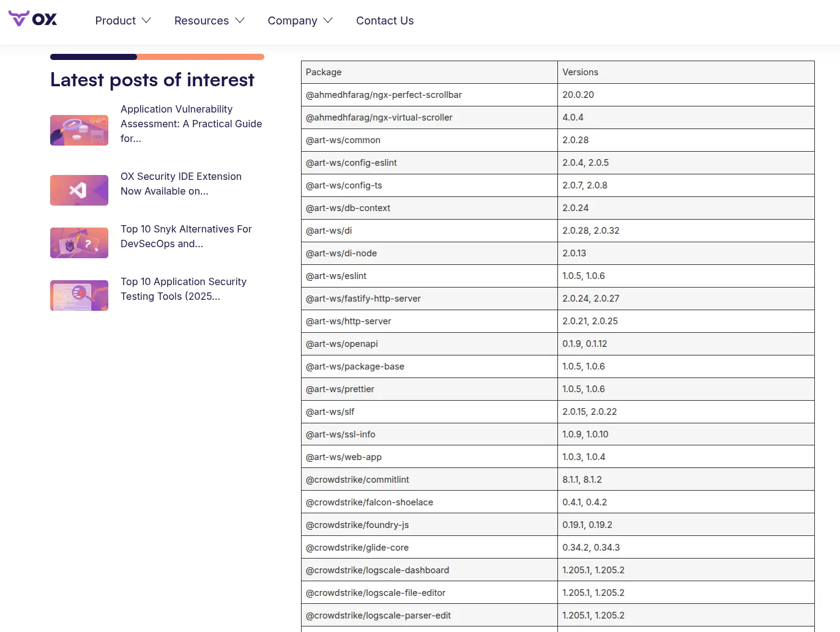Select the @crowdstrike/commitlint package cell

pos(429,480)
